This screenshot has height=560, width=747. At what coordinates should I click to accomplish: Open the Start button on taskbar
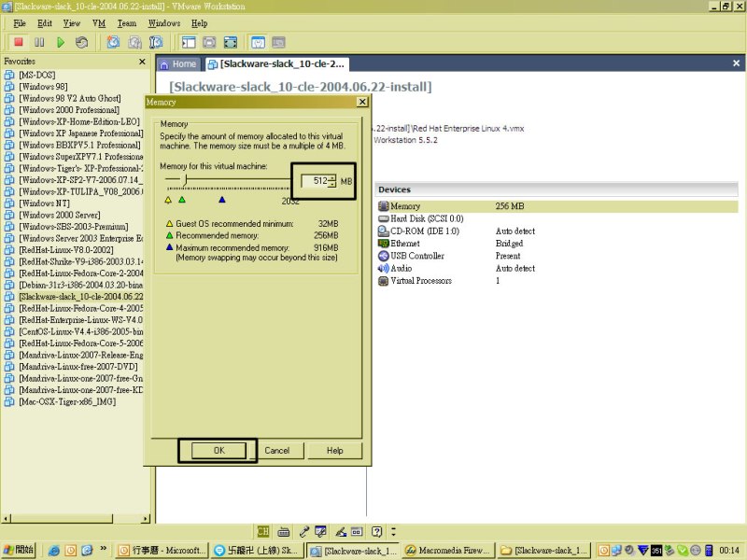coord(19,550)
